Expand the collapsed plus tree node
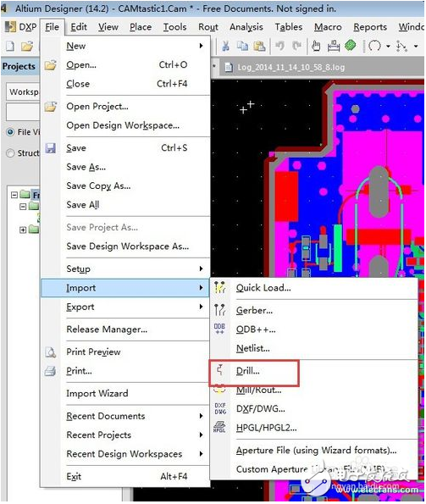Image resolution: width=426 pixels, height=504 pixels. [x=23, y=230]
